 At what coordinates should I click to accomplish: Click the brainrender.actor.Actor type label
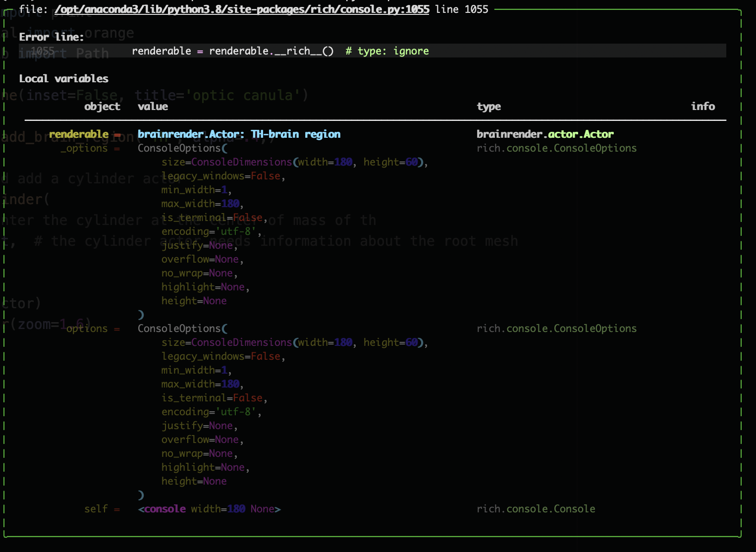click(x=545, y=134)
